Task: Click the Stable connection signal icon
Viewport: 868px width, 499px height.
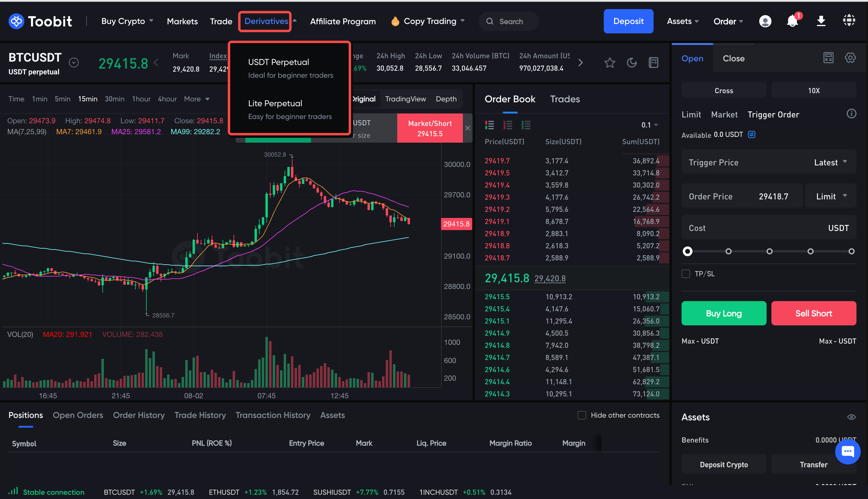Action: coord(13,491)
